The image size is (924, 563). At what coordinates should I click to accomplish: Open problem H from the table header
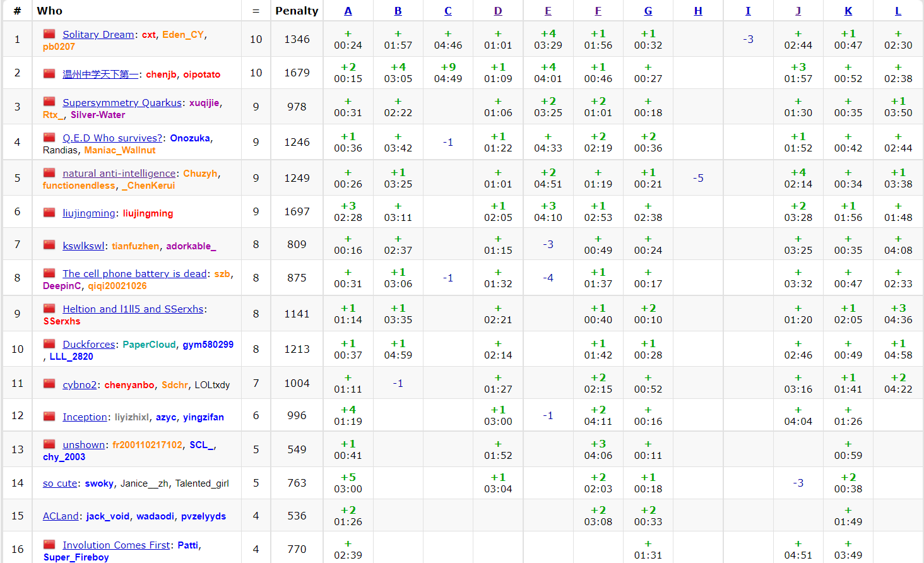click(698, 11)
